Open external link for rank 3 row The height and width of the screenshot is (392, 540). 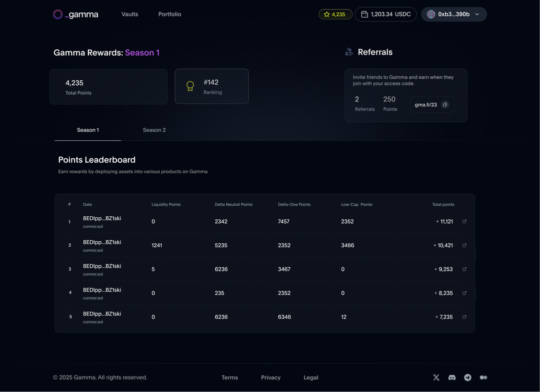click(x=464, y=269)
